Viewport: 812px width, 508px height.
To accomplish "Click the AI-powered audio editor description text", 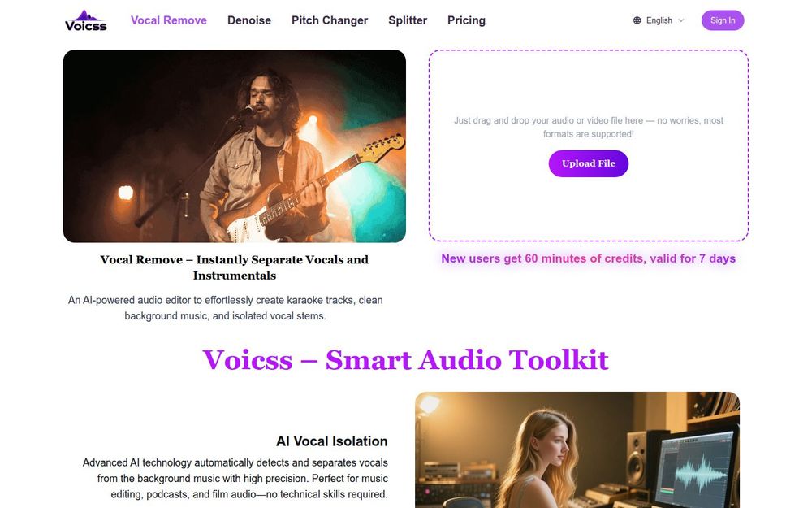I will click(225, 308).
